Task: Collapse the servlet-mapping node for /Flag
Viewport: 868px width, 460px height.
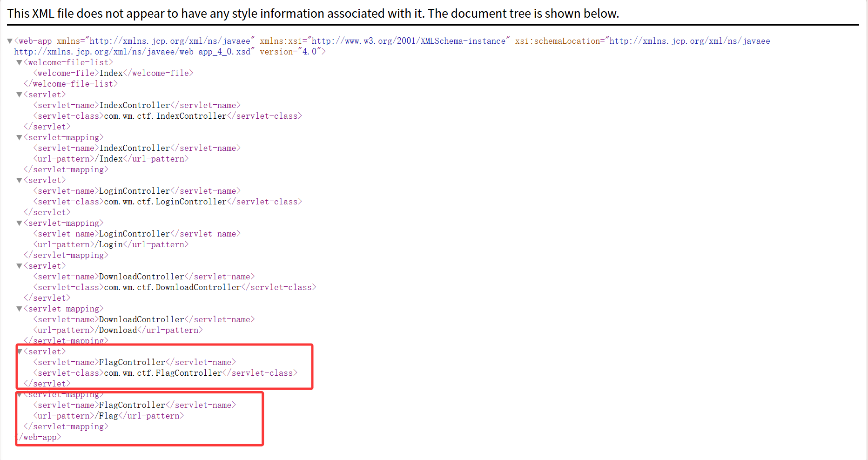Action: tap(19, 395)
